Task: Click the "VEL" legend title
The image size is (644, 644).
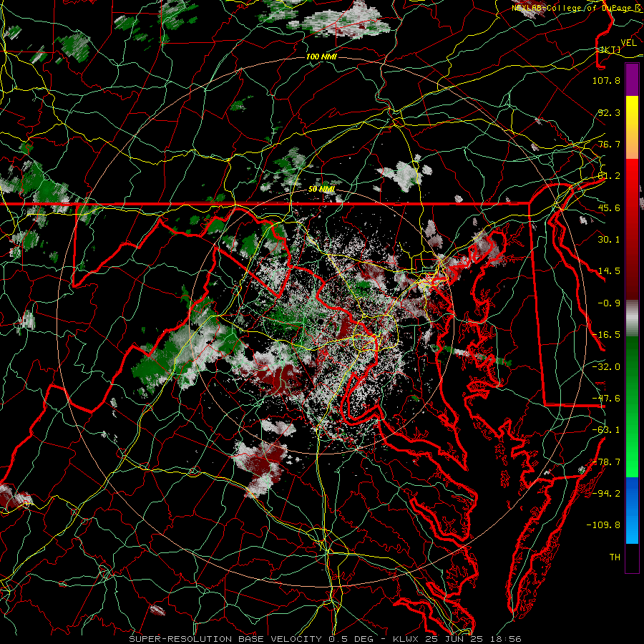Action: coord(628,43)
